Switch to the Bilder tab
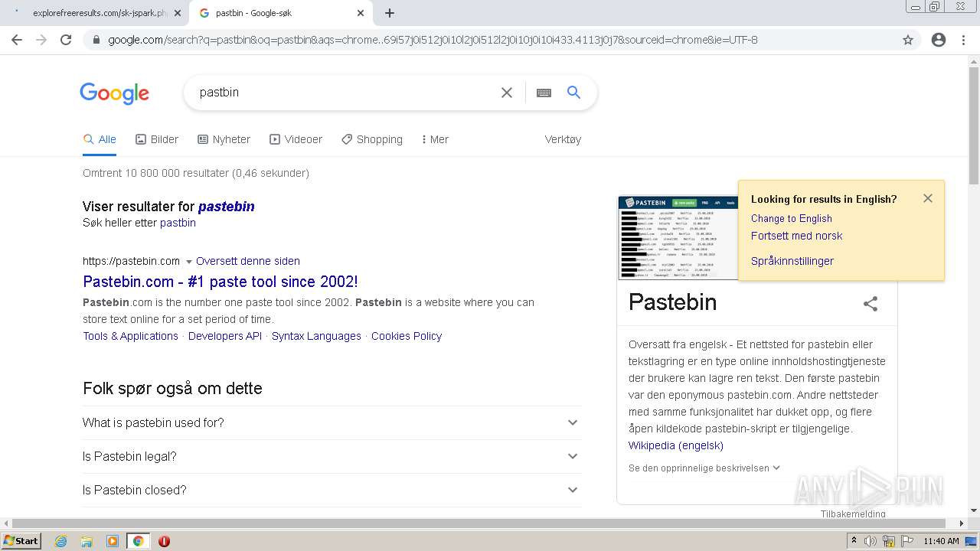This screenshot has width=980, height=551. point(157,139)
